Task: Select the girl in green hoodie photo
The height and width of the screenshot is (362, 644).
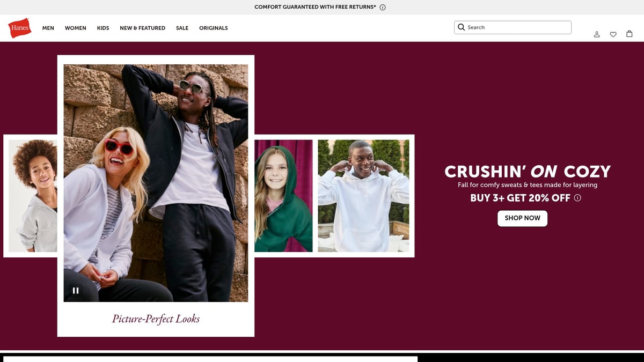Action: (283, 196)
